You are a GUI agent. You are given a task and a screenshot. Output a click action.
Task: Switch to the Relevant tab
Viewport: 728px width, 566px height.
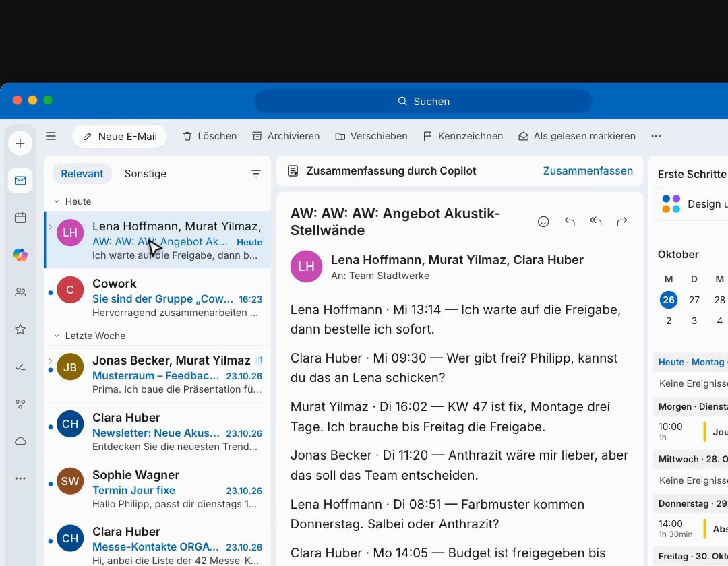(82, 174)
